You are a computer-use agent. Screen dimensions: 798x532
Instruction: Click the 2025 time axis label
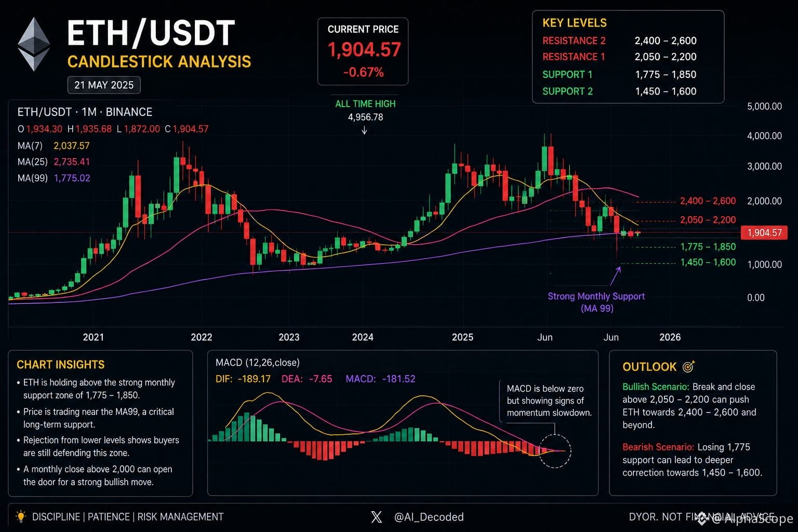pos(462,337)
